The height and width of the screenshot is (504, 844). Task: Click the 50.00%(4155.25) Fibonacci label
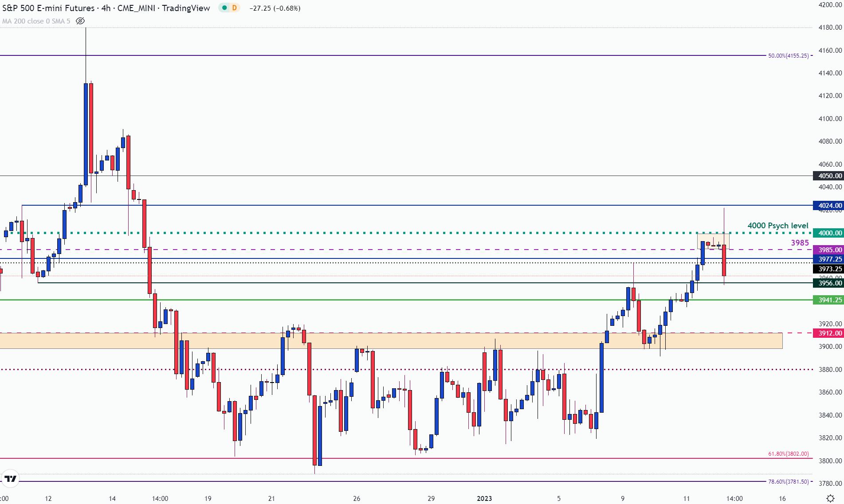[x=789, y=55]
